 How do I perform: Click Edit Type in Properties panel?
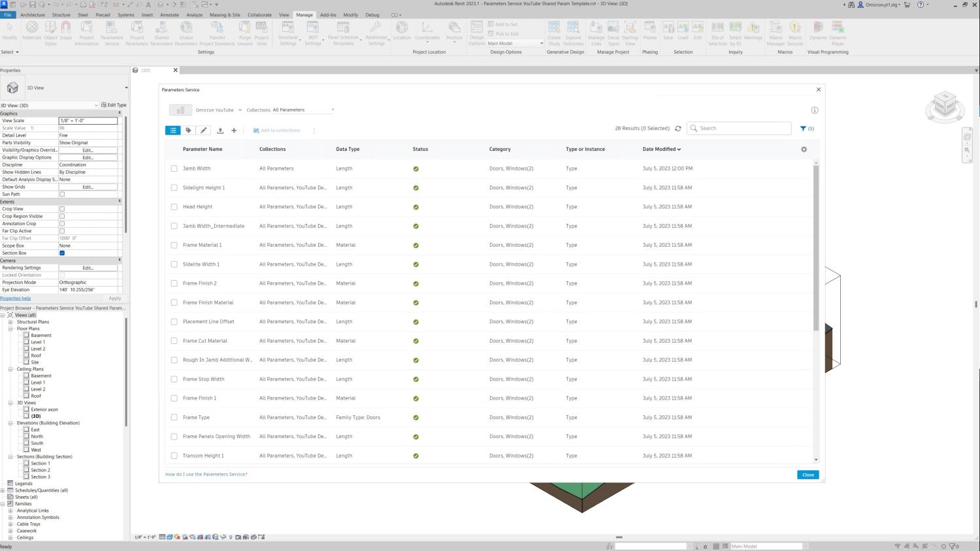point(114,105)
